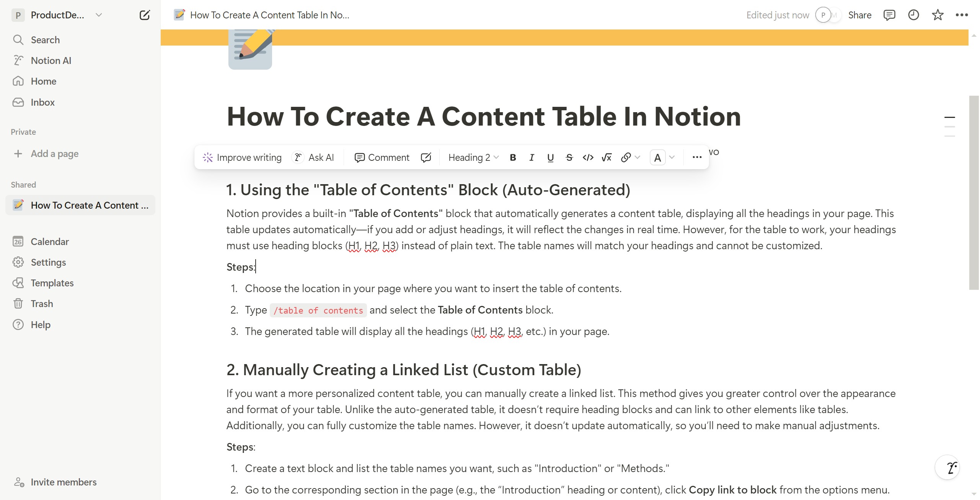Toggle strikethrough formatting
Image resolution: width=980 pixels, height=500 pixels.
(569, 157)
